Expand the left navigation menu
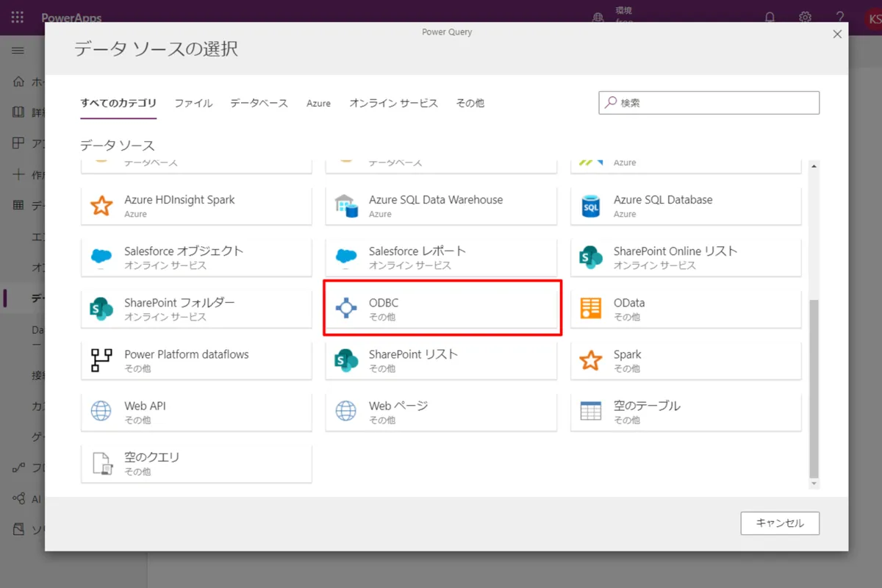The width and height of the screenshot is (882, 588). click(18, 50)
